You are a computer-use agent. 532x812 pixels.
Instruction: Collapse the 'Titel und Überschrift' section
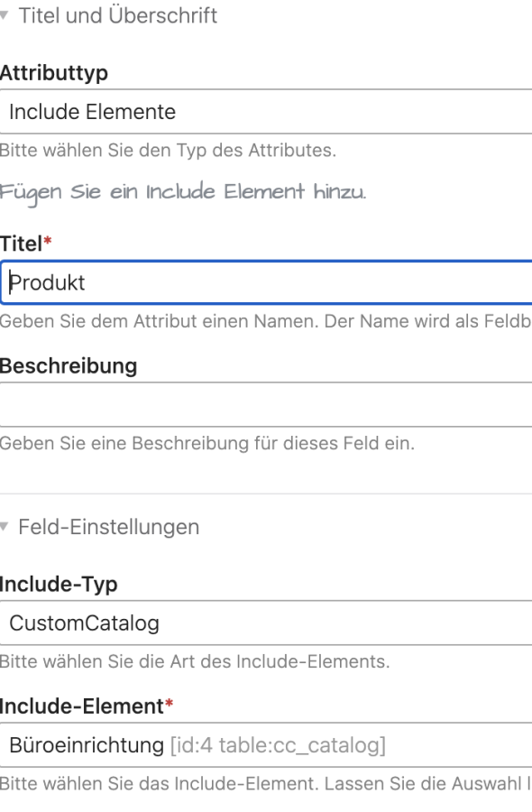tap(109, 15)
